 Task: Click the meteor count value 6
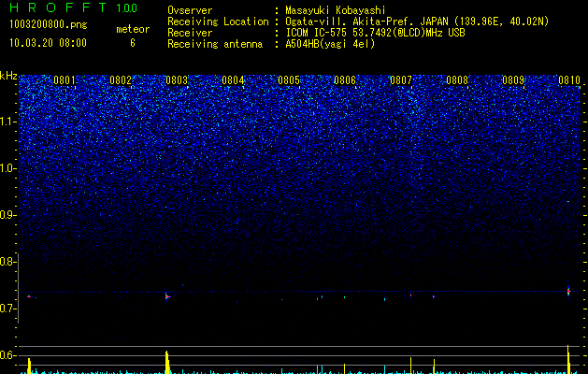pos(133,43)
